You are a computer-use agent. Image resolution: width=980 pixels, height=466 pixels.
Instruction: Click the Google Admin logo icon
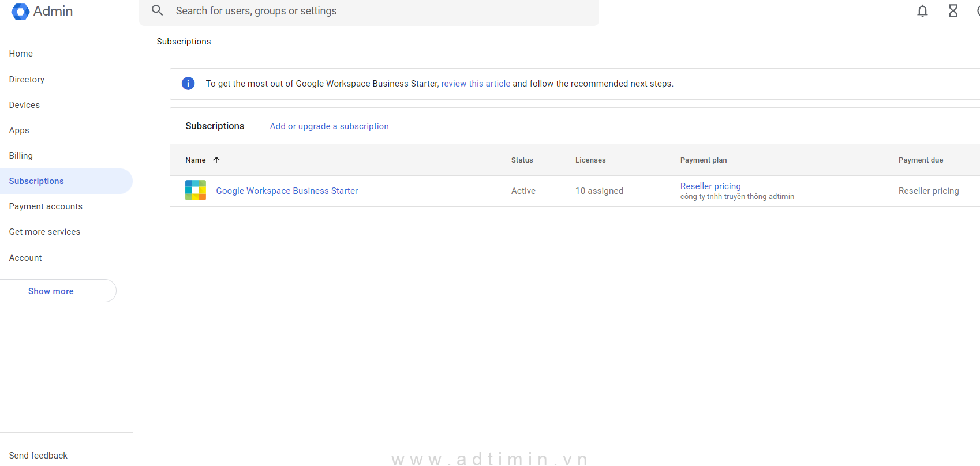coord(20,12)
